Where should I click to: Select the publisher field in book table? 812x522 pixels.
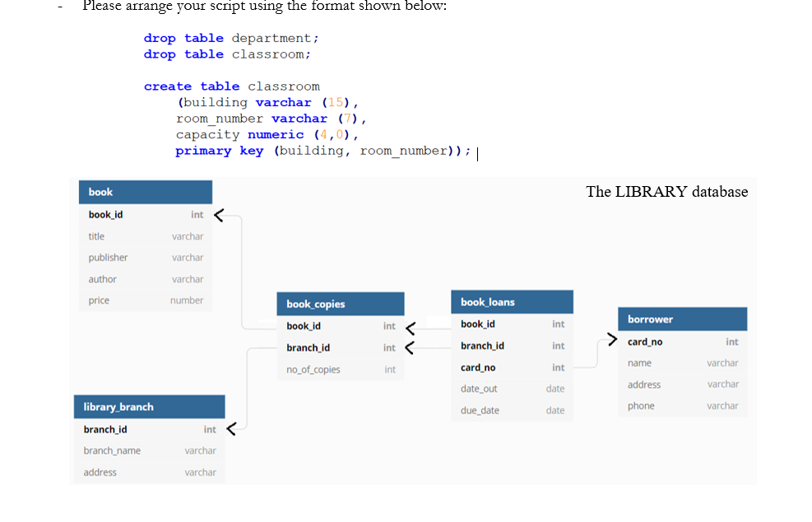tap(108, 257)
